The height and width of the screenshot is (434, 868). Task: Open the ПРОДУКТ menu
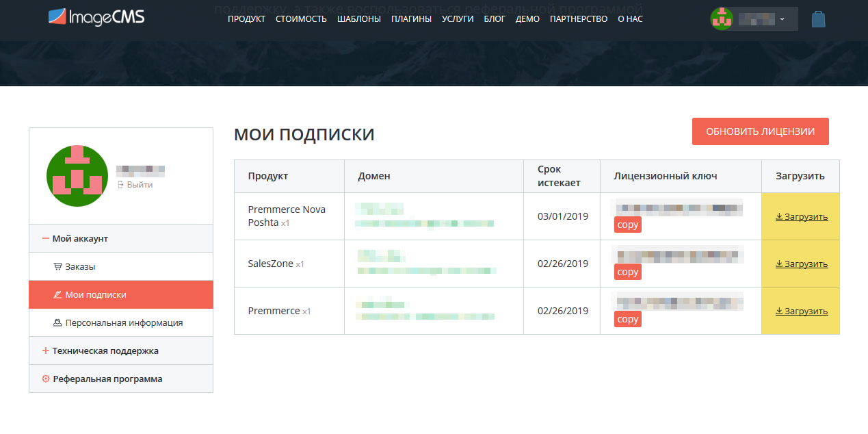[246, 19]
